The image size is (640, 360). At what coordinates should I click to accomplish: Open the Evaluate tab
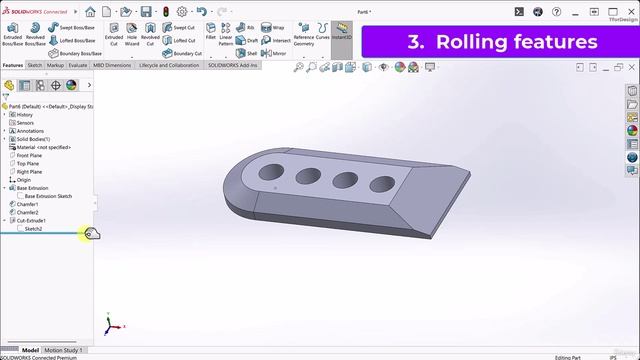[x=78, y=65]
